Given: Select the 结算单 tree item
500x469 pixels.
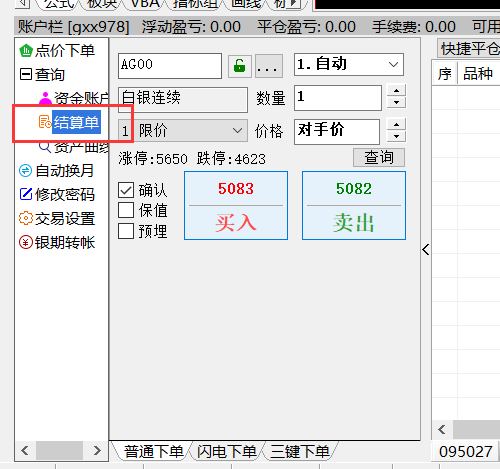Looking at the screenshot, I should [76, 122].
